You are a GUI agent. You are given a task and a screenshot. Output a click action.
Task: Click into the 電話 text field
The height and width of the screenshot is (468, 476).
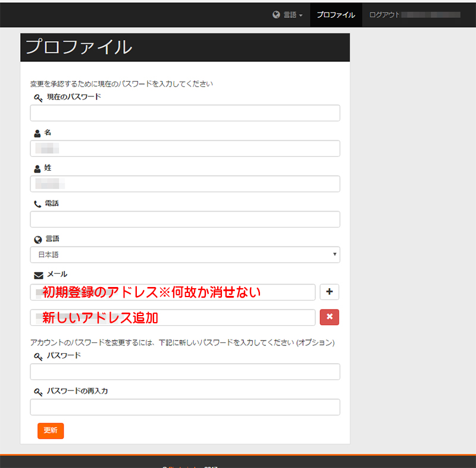tap(184, 219)
